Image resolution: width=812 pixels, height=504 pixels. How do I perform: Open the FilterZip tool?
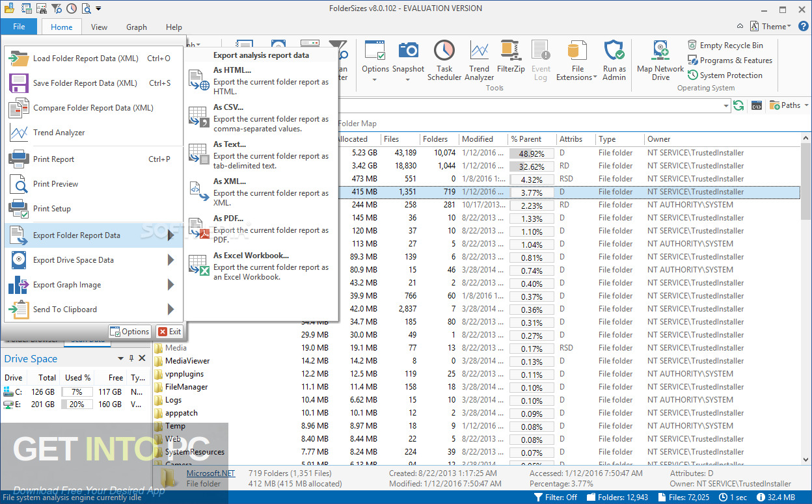coord(510,55)
